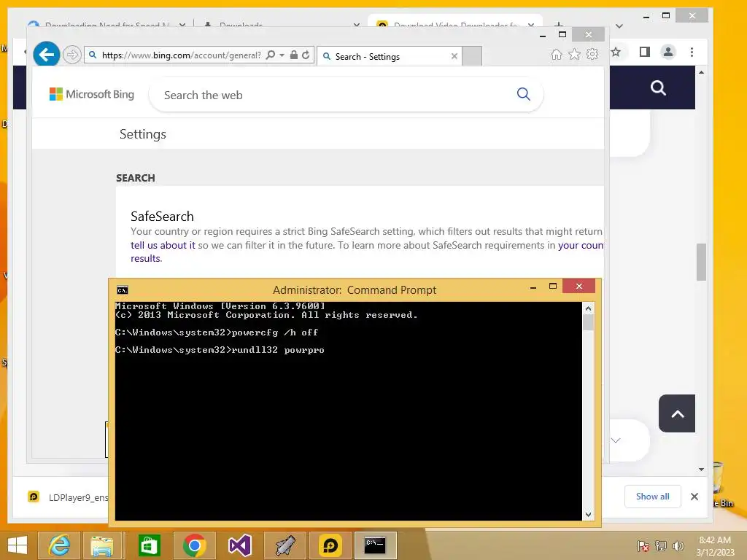
Task: Open Windows Store from taskbar
Action: tap(149, 545)
